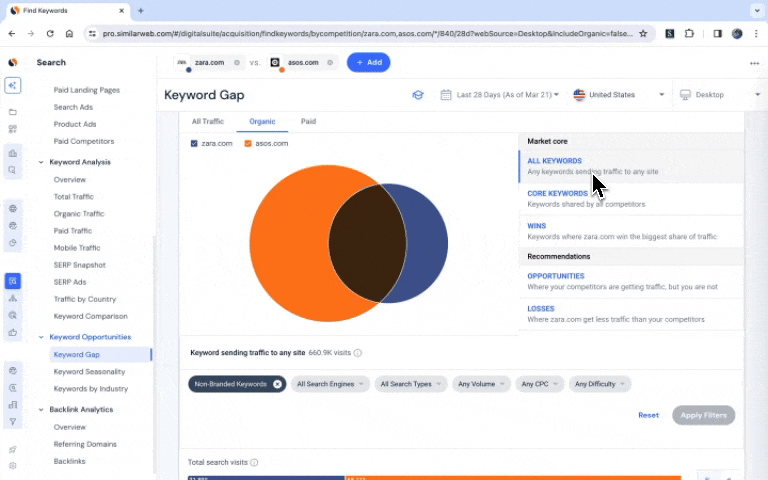Screen dimensions: 768x480
Task: Click the Similarweb extension icon in toolbar
Action: [x=670, y=33]
